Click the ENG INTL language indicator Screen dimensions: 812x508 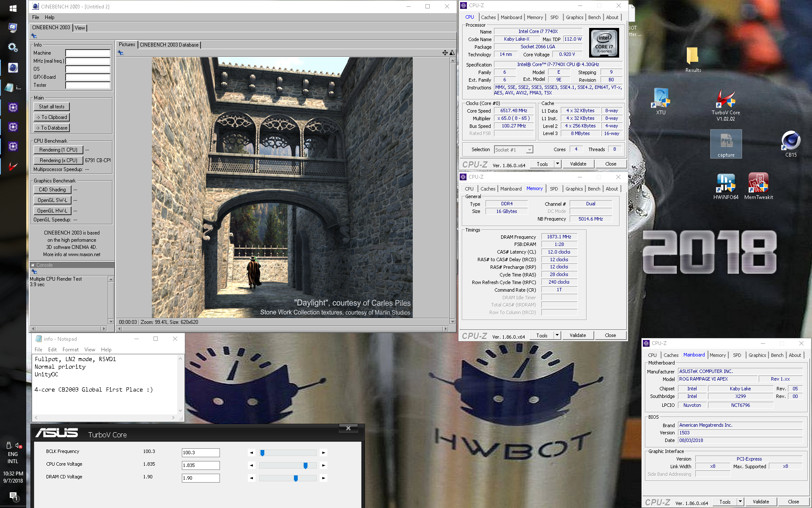[x=13, y=458]
